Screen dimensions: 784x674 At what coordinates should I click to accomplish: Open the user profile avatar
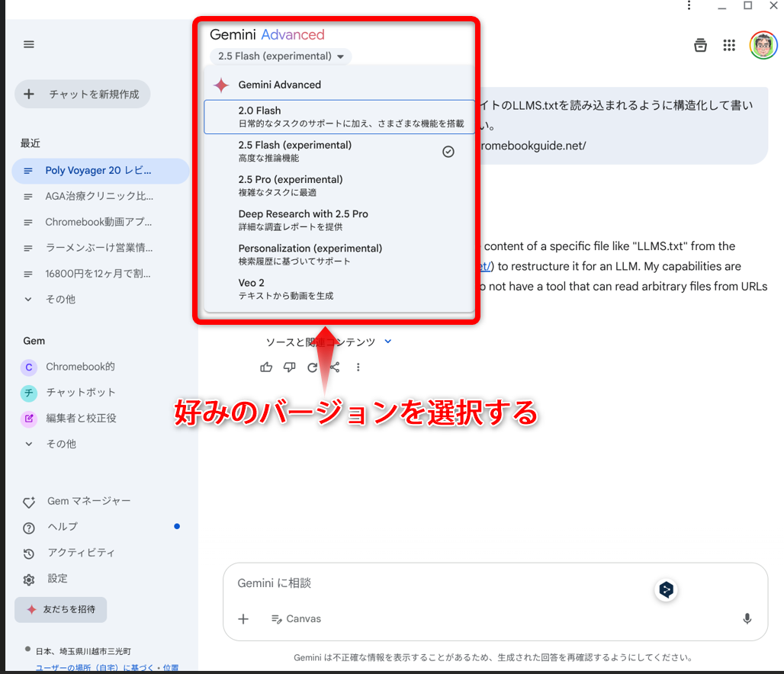(x=763, y=46)
